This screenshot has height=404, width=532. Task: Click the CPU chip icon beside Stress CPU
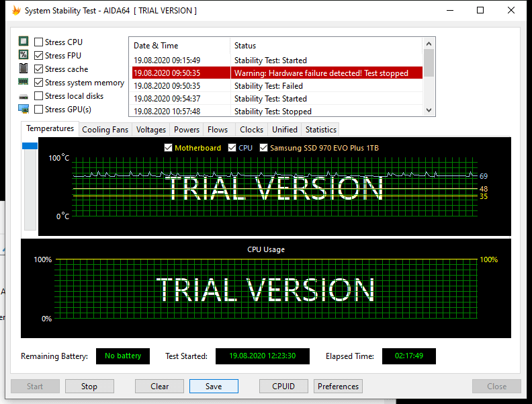(x=24, y=42)
